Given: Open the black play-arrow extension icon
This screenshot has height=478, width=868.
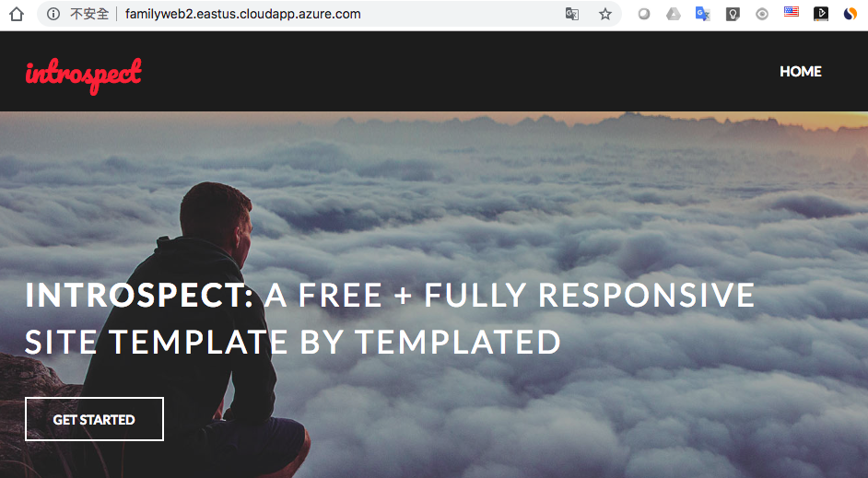Looking at the screenshot, I should pos(821,14).
